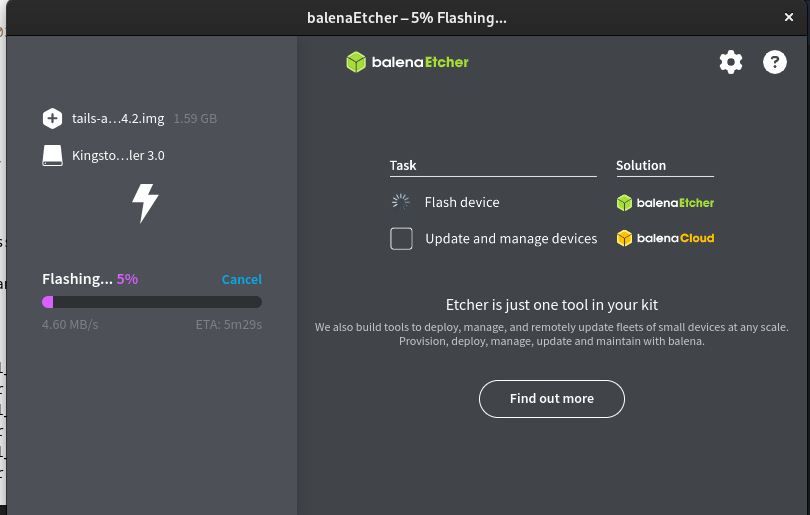Click the purple flashing progress bar
Viewport: 810px width, 515px height.
[x=152, y=302]
